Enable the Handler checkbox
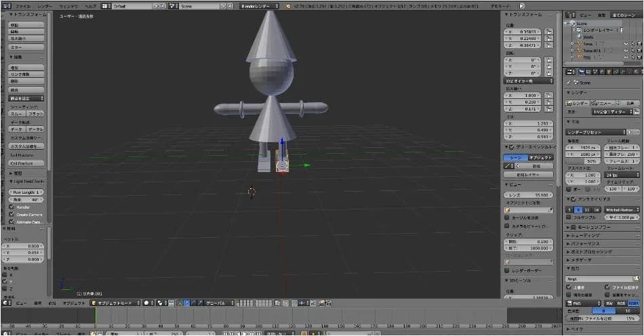 (12, 207)
